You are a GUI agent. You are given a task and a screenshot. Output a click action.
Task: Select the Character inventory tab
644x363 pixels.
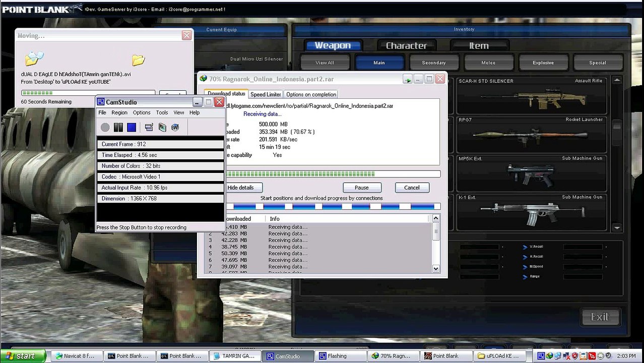coord(406,46)
